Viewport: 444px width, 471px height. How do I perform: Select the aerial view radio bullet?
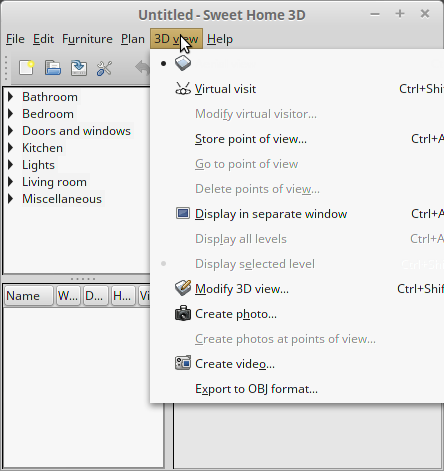pos(163,63)
